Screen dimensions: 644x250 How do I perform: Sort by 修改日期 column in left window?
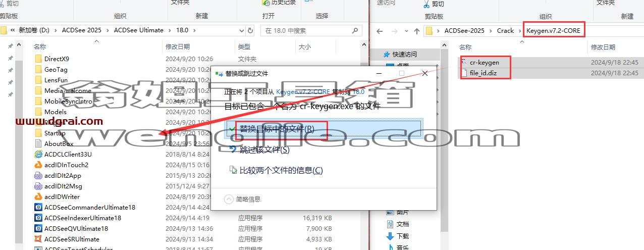pyautogui.click(x=178, y=46)
